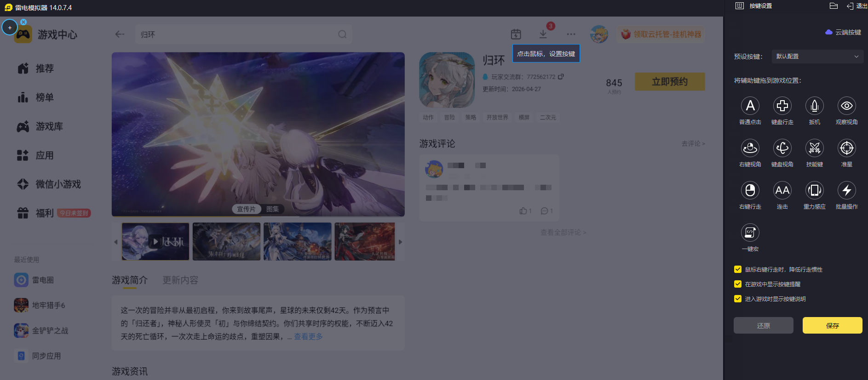Choose the 右键行走 mouse icon
Image resolution: width=868 pixels, height=380 pixels.
point(750,191)
